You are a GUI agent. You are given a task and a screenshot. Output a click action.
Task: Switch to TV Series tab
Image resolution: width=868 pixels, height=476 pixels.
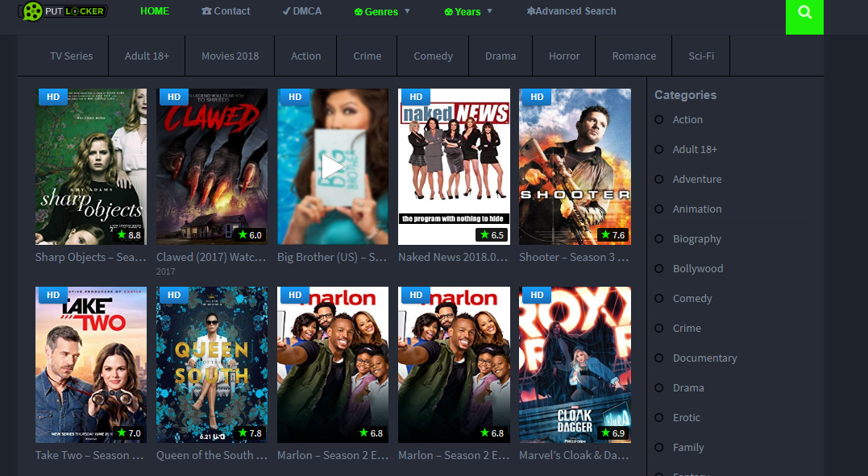point(72,56)
